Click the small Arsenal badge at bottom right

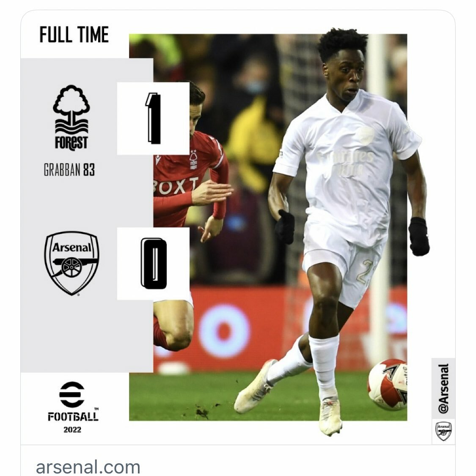pyautogui.click(x=443, y=431)
